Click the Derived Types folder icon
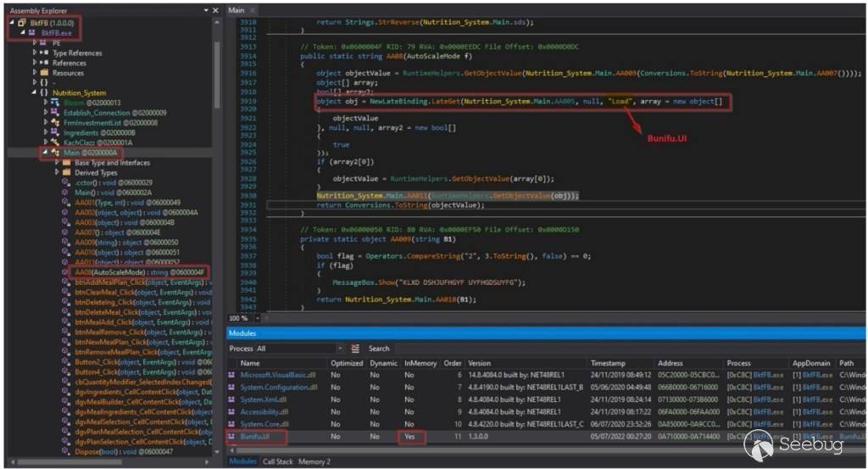The image size is (868, 469). pyautogui.click(x=67, y=173)
